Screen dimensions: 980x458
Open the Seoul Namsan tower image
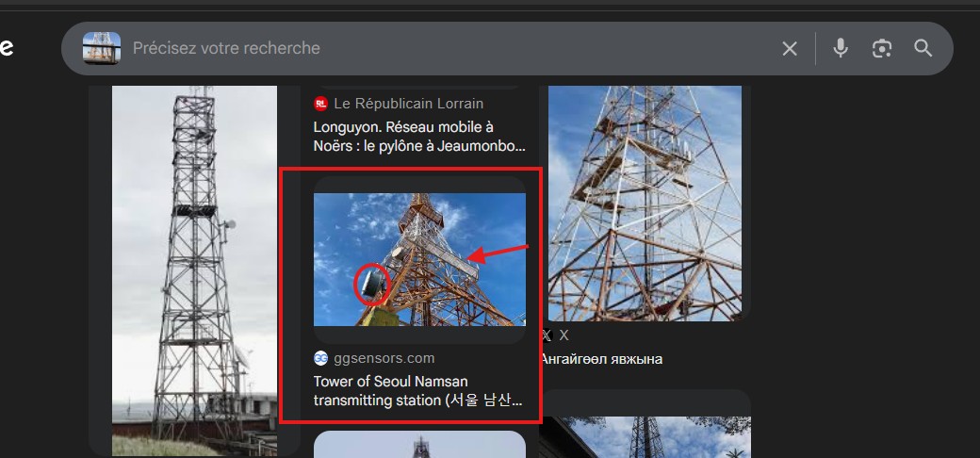point(419,259)
